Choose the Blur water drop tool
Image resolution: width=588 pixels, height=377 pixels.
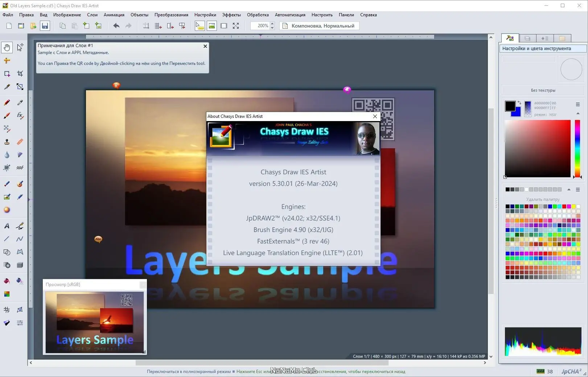pyautogui.click(x=7, y=155)
